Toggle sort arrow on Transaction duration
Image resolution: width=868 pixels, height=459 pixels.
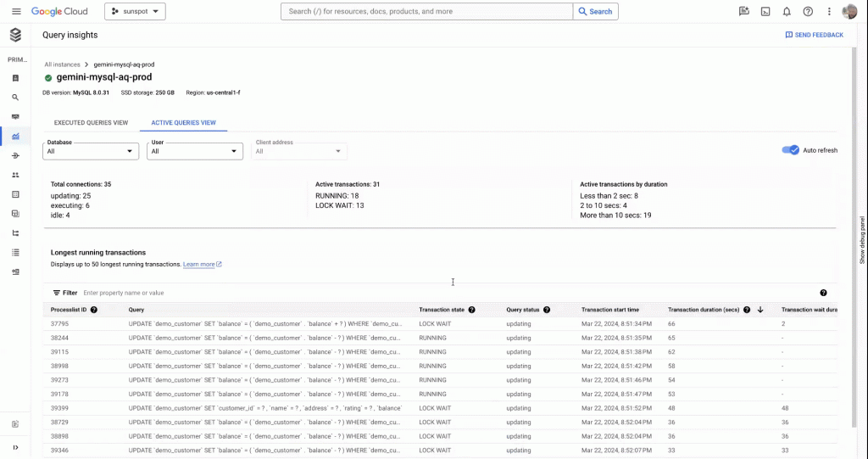coord(760,310)
